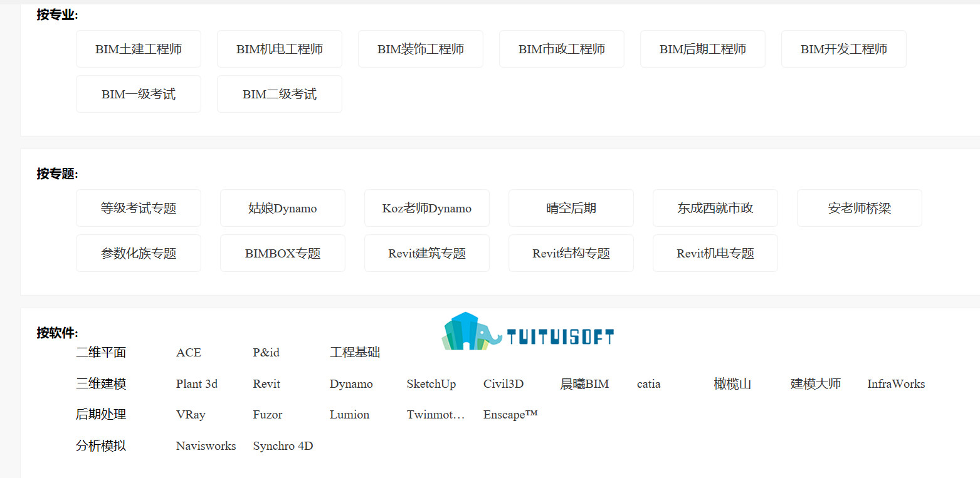This screenshot has height=478, width=980.
Task: Click the ACE software link
Action: click(189, 353)
